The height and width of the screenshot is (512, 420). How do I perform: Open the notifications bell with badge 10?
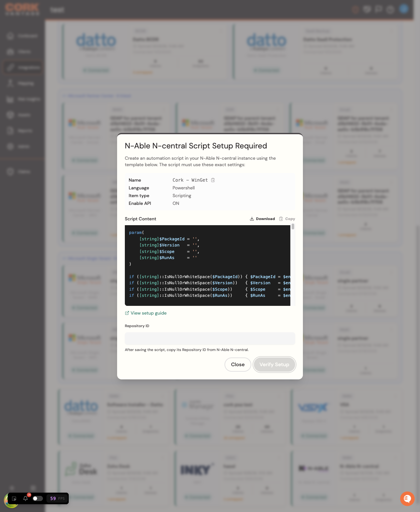pyautogui.click(x=25, y=498)
